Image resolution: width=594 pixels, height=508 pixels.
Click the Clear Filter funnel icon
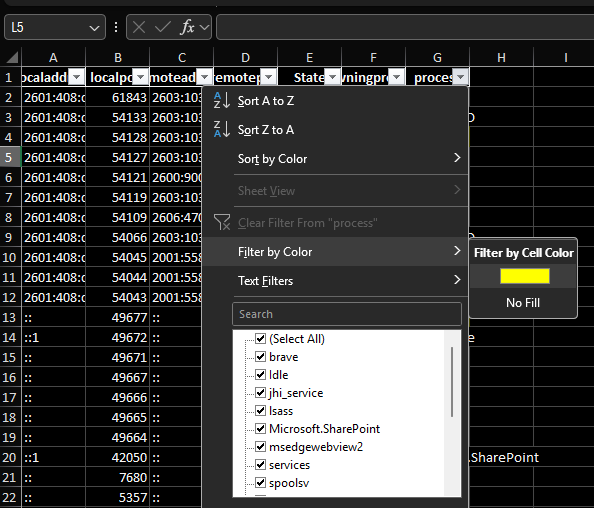[x=222, y=222]
